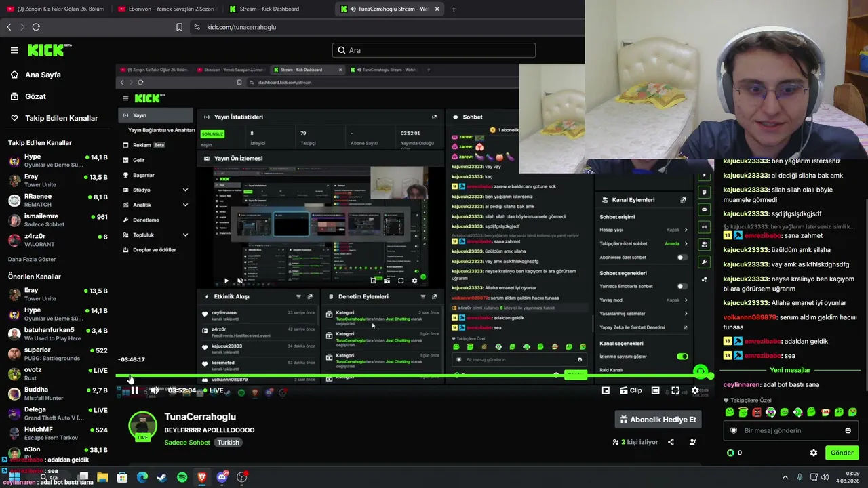
Task: Click the green Kick points icon
Action: (x=730, y=453)
